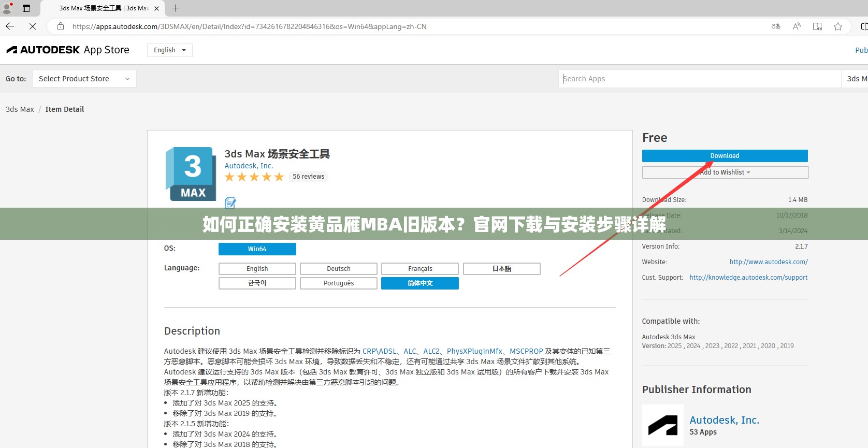Open PhysXPluginMfx link in description
Viewport: 868px width, 448px height.
[x=474, y=351]
